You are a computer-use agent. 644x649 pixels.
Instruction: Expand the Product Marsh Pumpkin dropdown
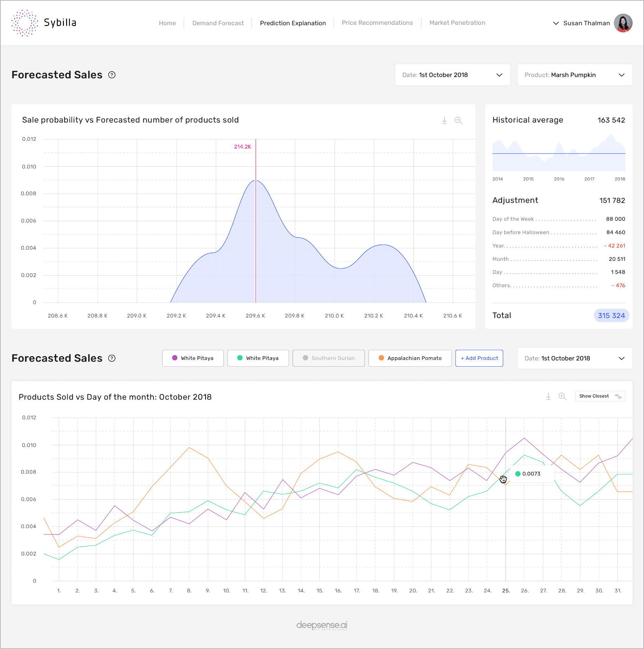(x=574, y=75)
